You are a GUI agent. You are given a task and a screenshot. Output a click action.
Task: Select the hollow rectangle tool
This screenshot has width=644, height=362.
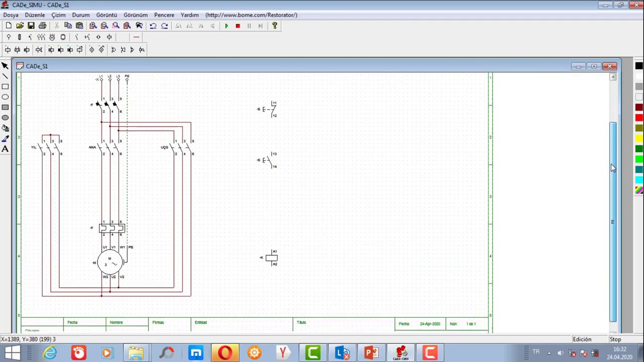pyautogui.click(x=5, y=86)
